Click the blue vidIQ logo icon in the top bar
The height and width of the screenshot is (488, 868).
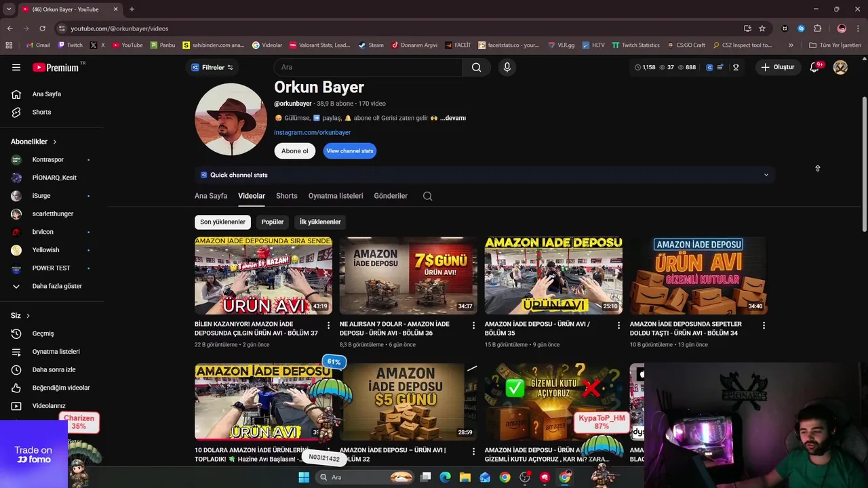tap(709, 67)
